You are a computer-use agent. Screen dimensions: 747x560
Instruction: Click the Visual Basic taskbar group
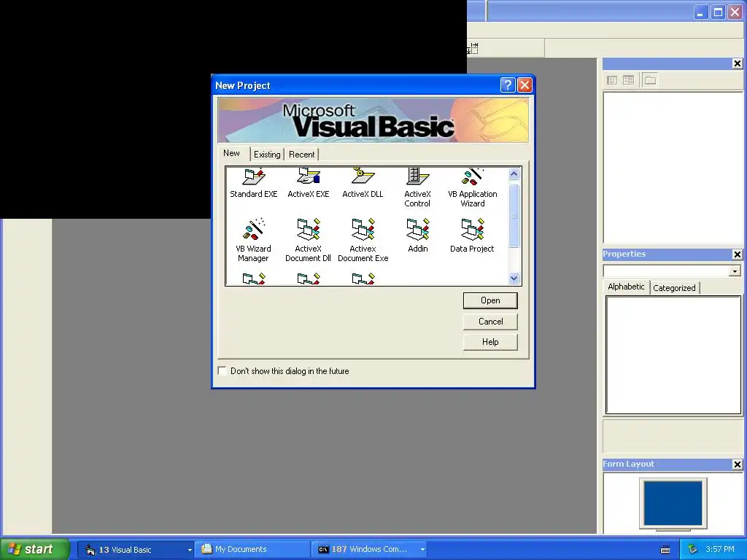136,550
